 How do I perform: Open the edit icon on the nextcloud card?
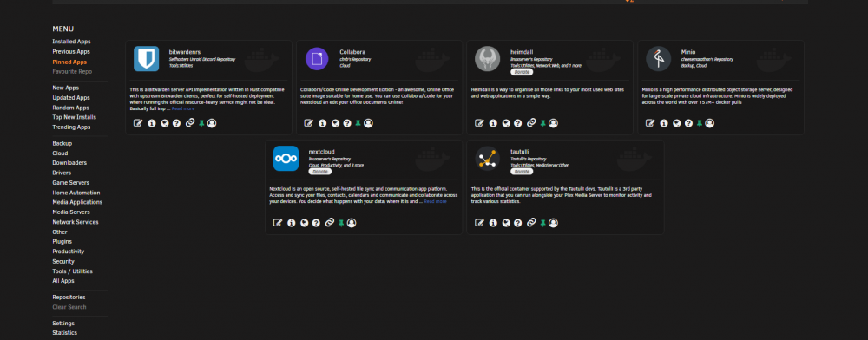(278, 223)
